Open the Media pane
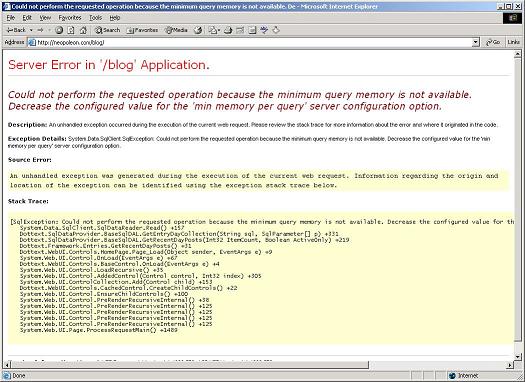The image size is (525, 382). [176, 30]
